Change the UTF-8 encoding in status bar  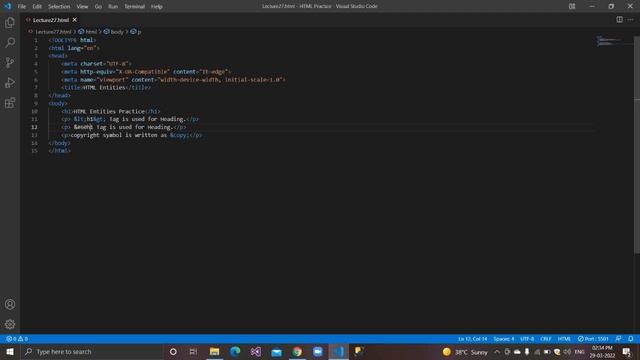pos(527,339)
